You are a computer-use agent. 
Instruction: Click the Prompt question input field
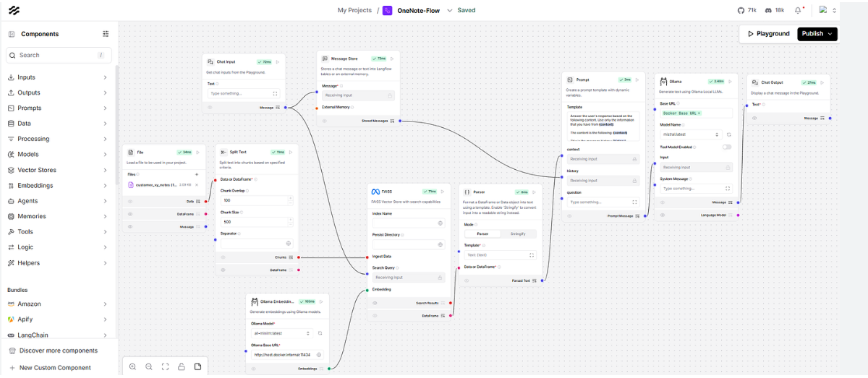coord(603,202)
